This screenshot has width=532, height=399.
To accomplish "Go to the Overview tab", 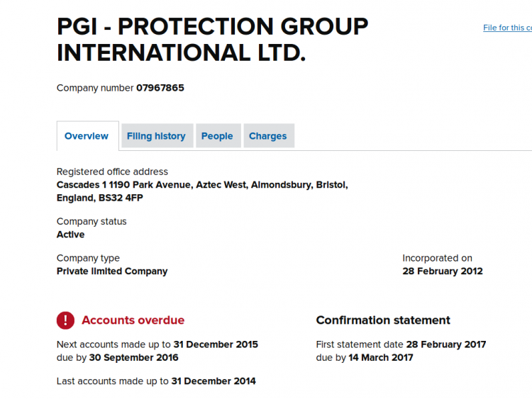I will [x=87, y=136].
